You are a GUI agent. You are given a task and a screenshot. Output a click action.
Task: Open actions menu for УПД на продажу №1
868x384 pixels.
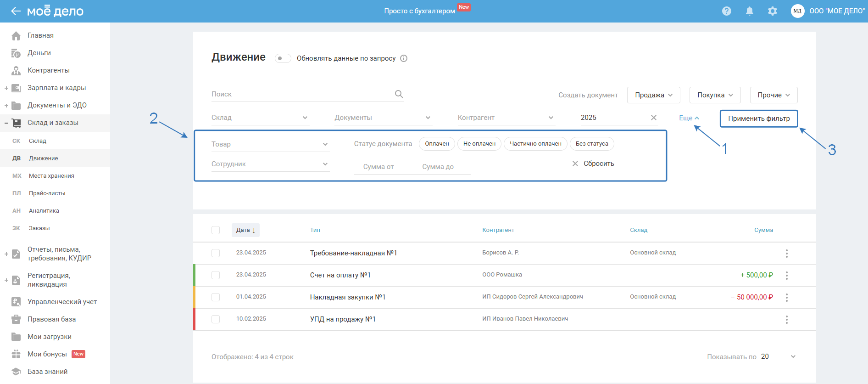click(x=786, y=320)
